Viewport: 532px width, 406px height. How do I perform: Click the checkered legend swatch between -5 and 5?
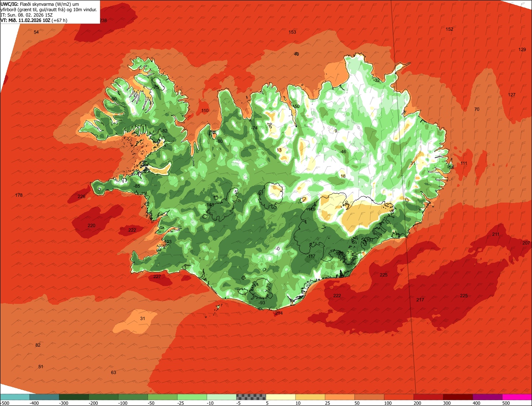[251, 397]
